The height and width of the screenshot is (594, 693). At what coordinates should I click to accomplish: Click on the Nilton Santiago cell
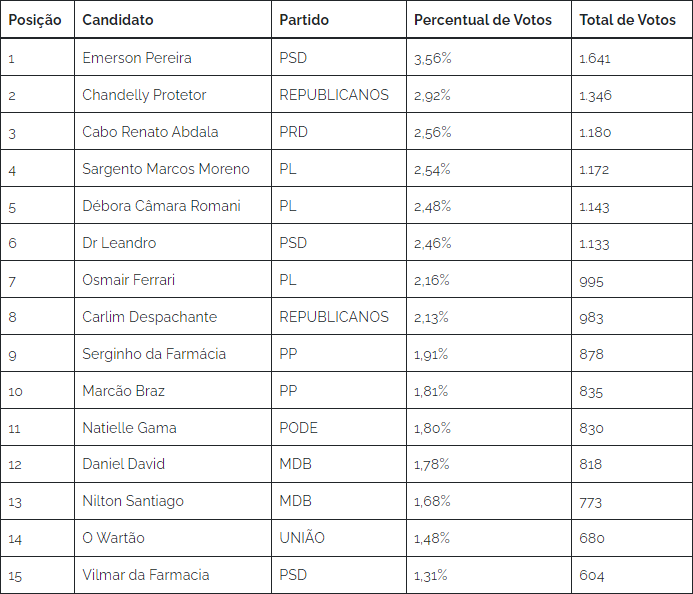[x=173, y=501]
